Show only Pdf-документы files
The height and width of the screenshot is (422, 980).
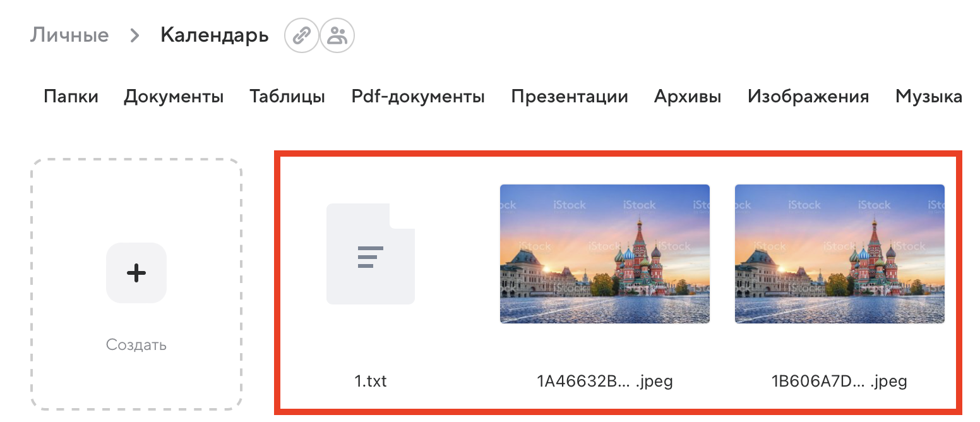tap(418, 97)
